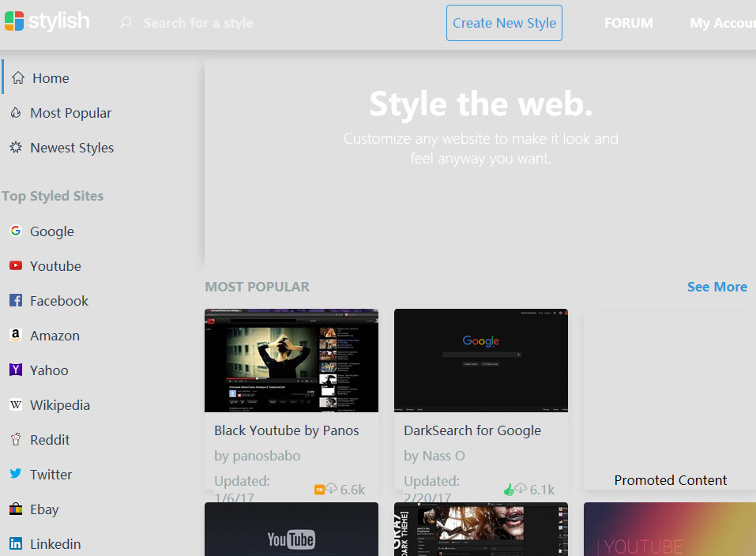Open the Facebook styles link
756x556 pixels.
pyautogui.click(x=59, y=301)
